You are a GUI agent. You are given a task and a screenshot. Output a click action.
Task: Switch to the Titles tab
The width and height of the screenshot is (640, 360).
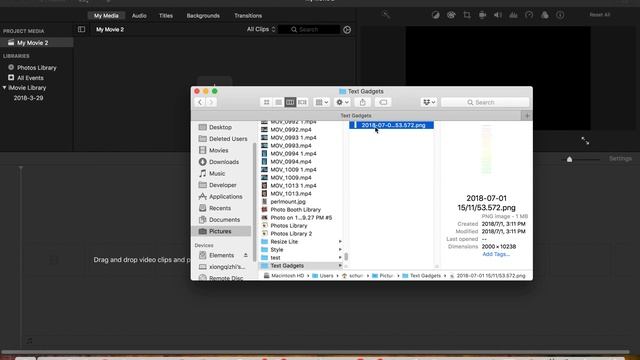pyautogui.click(x=166, y=16)
